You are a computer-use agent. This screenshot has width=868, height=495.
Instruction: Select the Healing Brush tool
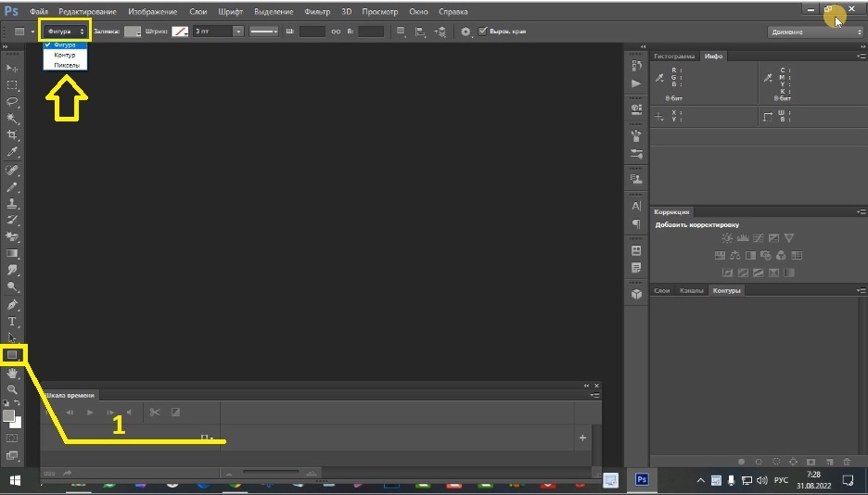pyautogui.click(x=12, y=170)
